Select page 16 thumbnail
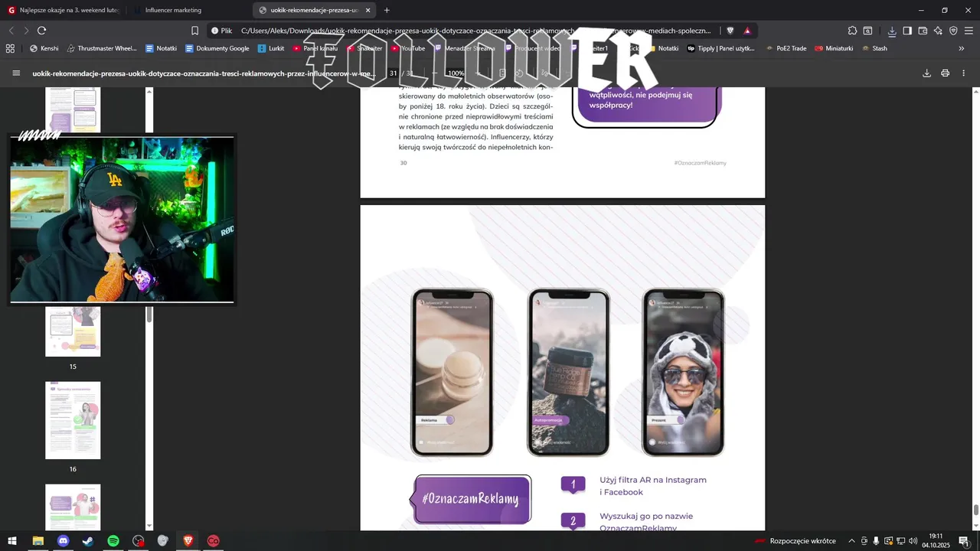Image resolution: width=980 pixels, height=551 pixels. [73, 420]
